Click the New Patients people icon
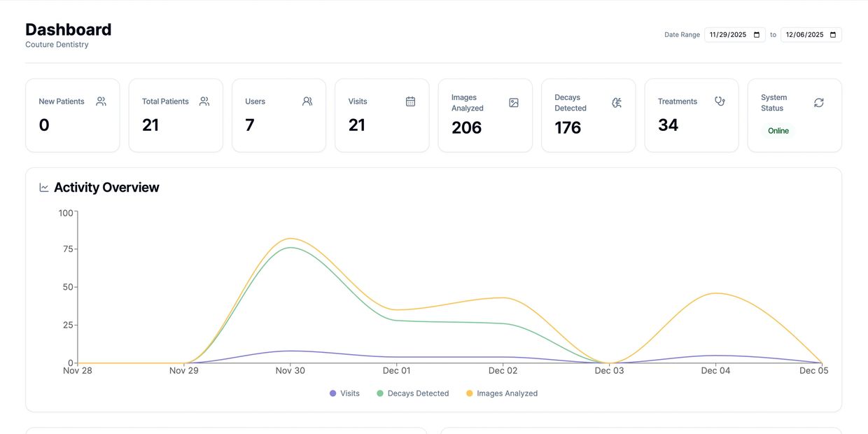This screenshot has height=434, width=868. (x=101, y=101)
